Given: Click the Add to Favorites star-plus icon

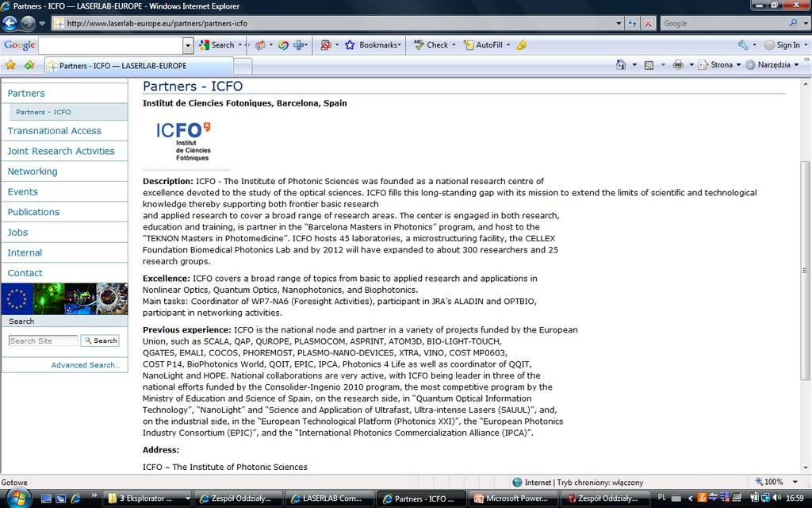Looking at the screenshot, I should tap(29, 65).
